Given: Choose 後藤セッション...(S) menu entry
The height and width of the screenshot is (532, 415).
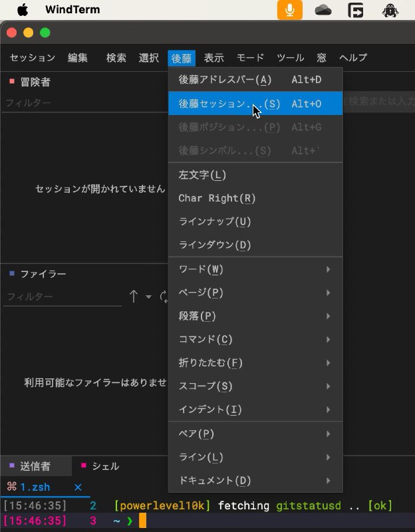Looking at the screenshot, I should click(x=255, y=104).
